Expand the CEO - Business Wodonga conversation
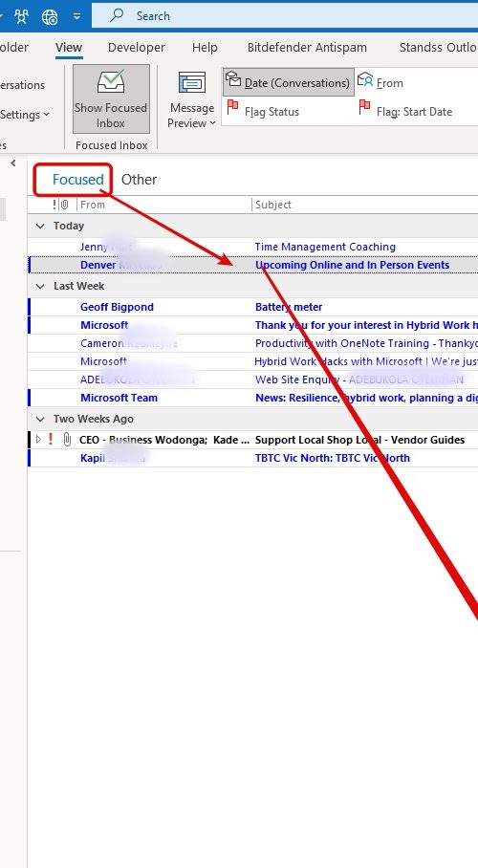The width and height of the screenshot is (478, 868). tap(38, 440)
